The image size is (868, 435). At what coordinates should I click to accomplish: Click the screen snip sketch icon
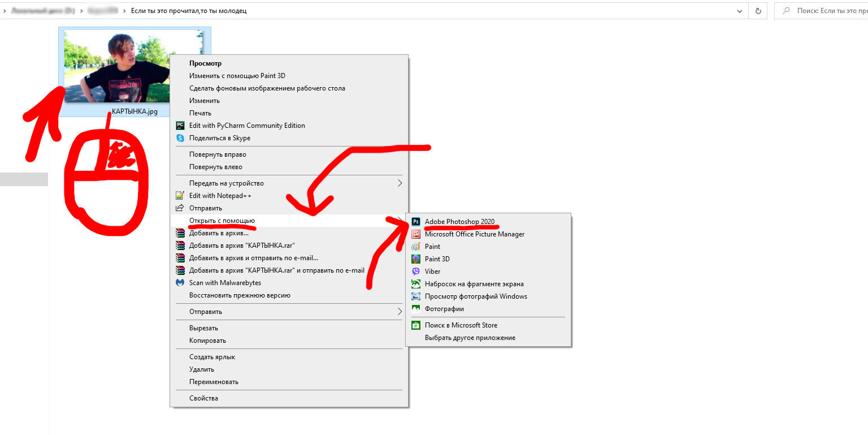tap(416, 284)
